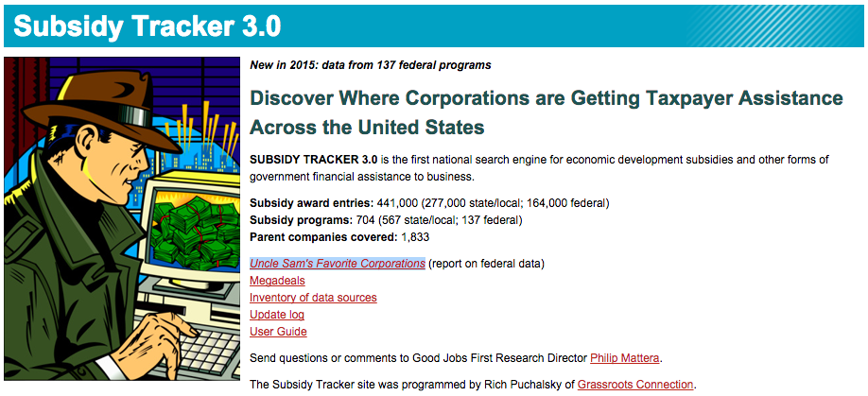Open the User Guide link
This screenshot has width=868, height=396.
point(278,332)
